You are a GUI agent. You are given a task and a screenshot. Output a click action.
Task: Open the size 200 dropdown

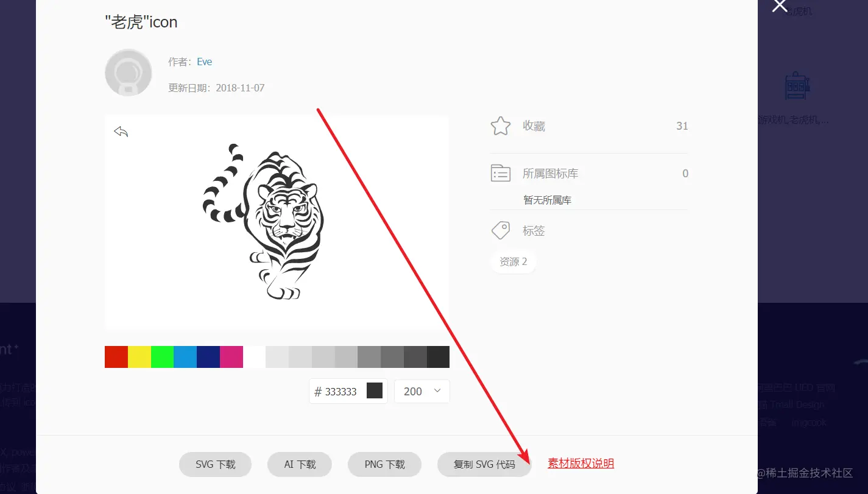click(x=422, y=391)
